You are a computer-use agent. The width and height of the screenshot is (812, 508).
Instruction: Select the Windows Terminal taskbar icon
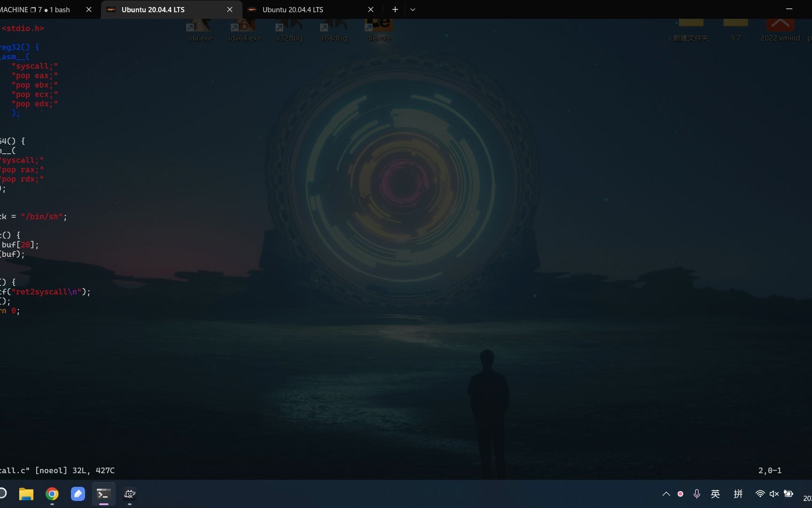point(104,494)
